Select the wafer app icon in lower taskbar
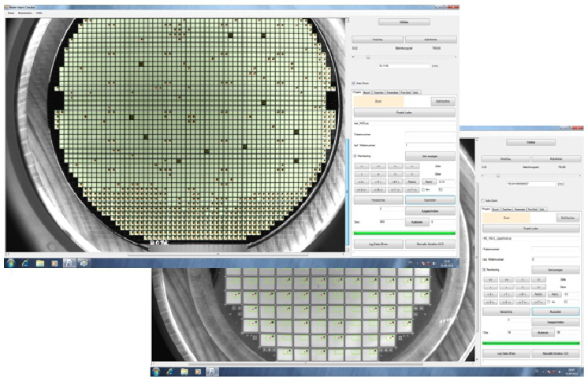The width and height of the screenshot is (588, 380). (211, 371)
